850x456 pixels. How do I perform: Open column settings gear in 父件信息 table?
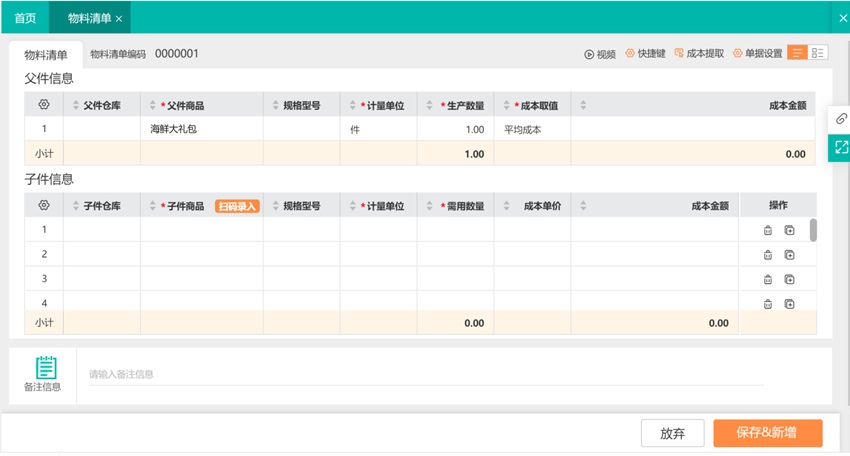pyautogui.click(x=44, y=105)
